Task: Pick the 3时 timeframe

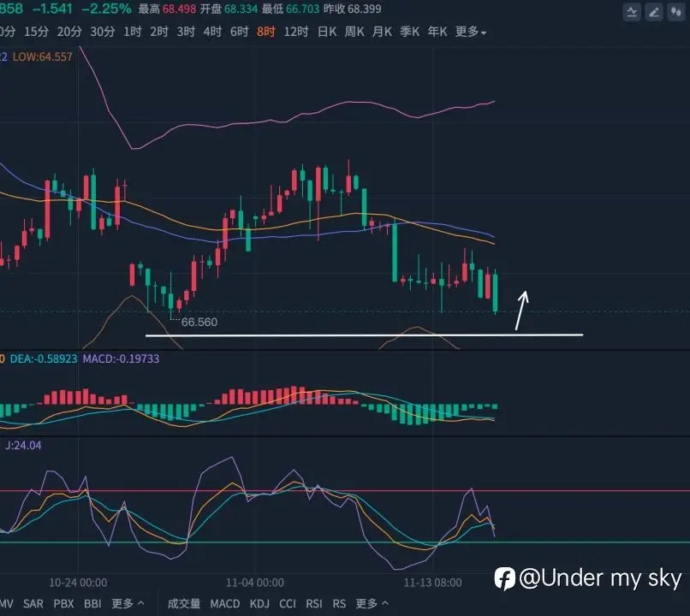Action: pos(186,32)
